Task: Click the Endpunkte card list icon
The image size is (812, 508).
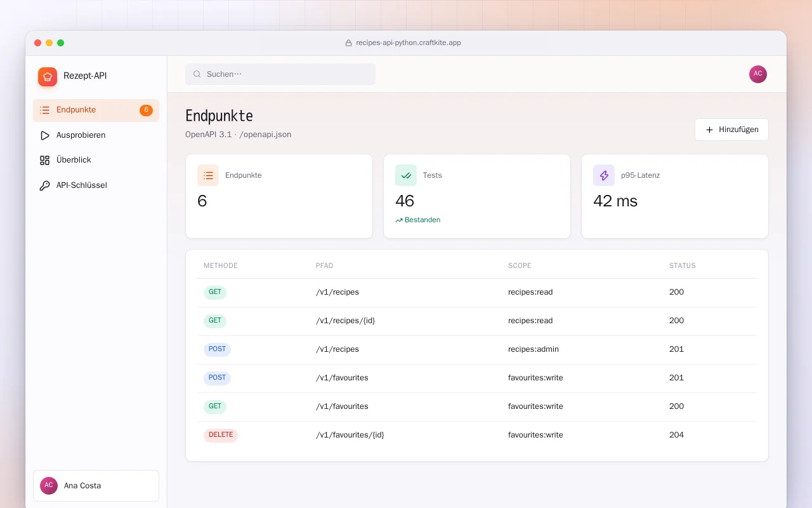Action: click(208, 175)
